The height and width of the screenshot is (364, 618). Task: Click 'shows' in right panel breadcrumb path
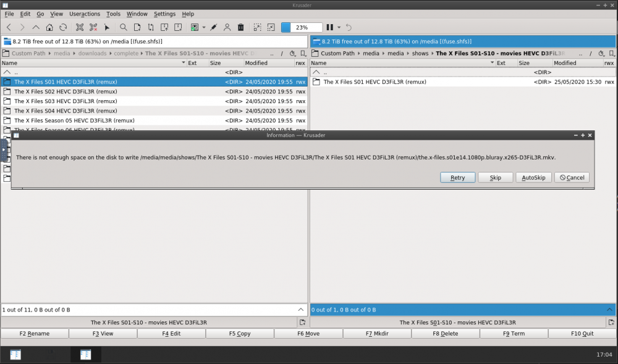420,54
